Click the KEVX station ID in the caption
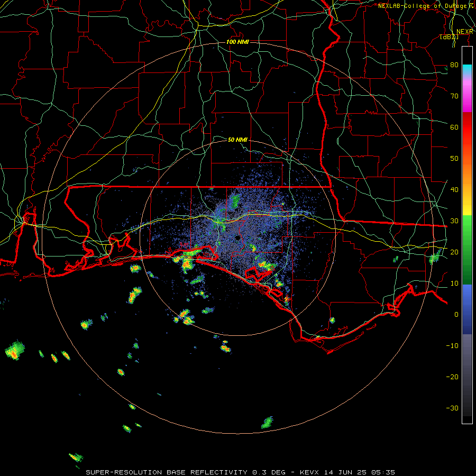The image size is (476, 476). [310, 472]
